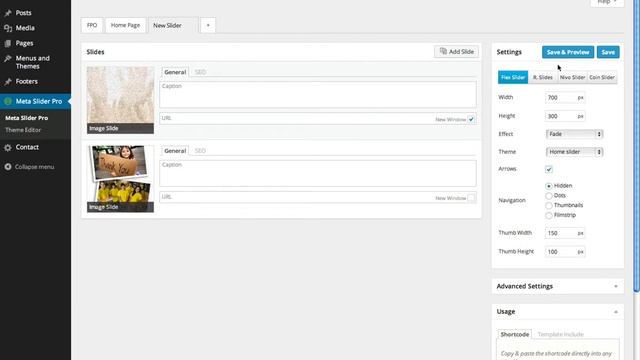The height and width of the screenshot is (360, 640).
Task: Click Save & Preview button
Action: click(x=568, y=52)
